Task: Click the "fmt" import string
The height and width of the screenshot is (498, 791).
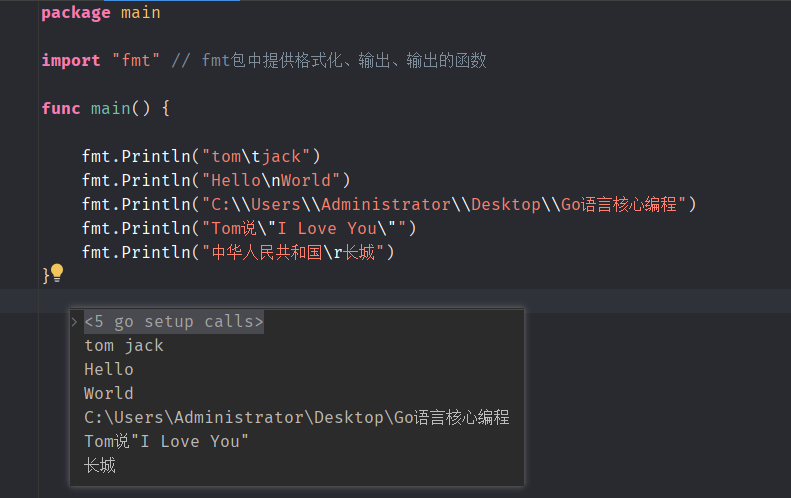Action: tap(136, 61)
